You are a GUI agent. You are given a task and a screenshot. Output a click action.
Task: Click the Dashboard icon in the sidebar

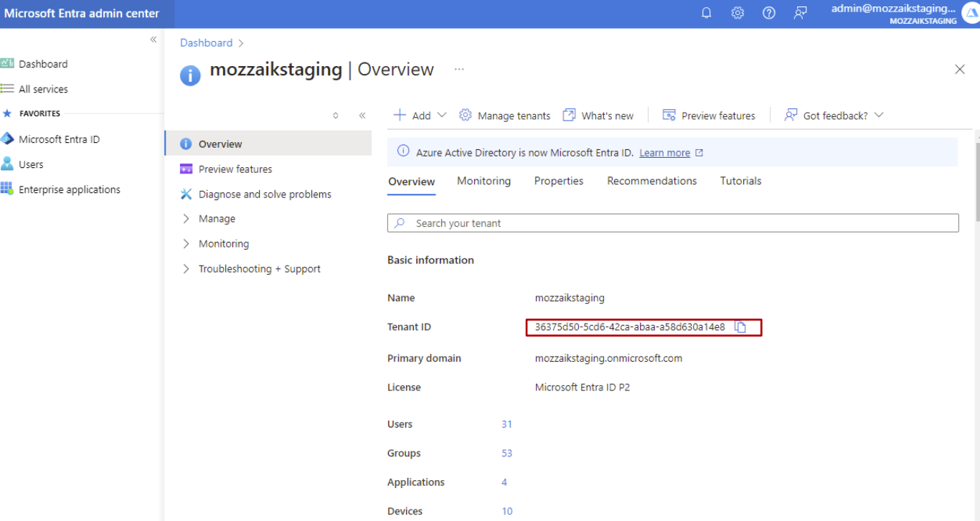pos(7,63)
